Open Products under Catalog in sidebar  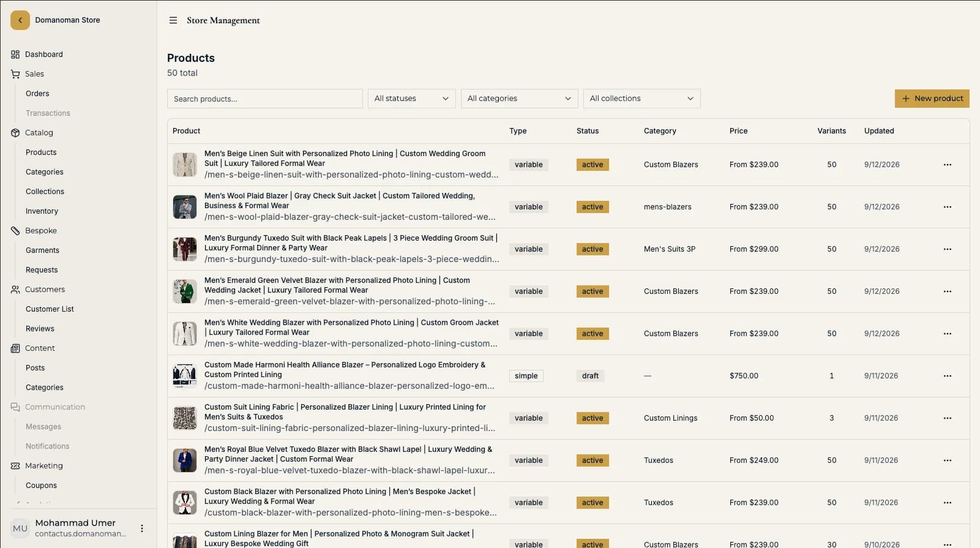pos(41,152)
